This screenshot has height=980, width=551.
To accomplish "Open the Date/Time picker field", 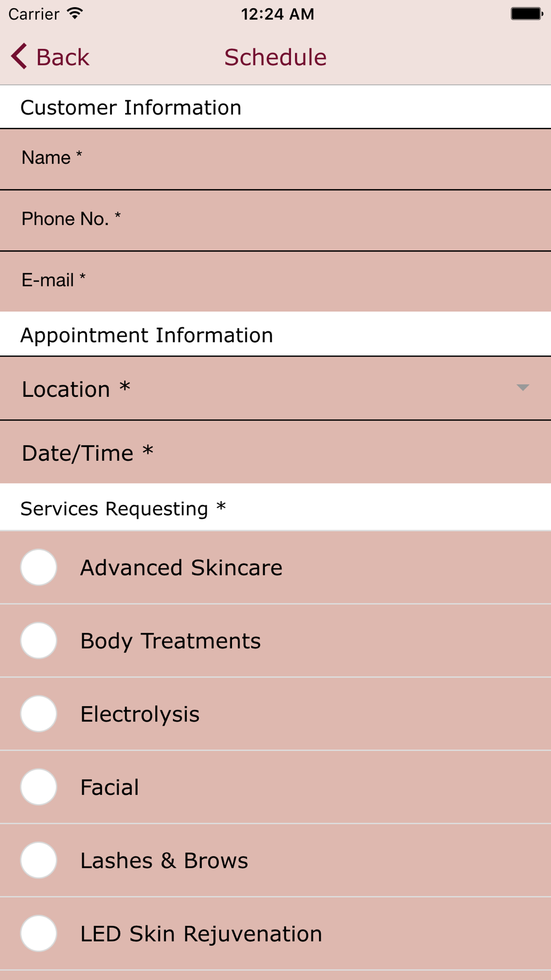I will [275, 453].
